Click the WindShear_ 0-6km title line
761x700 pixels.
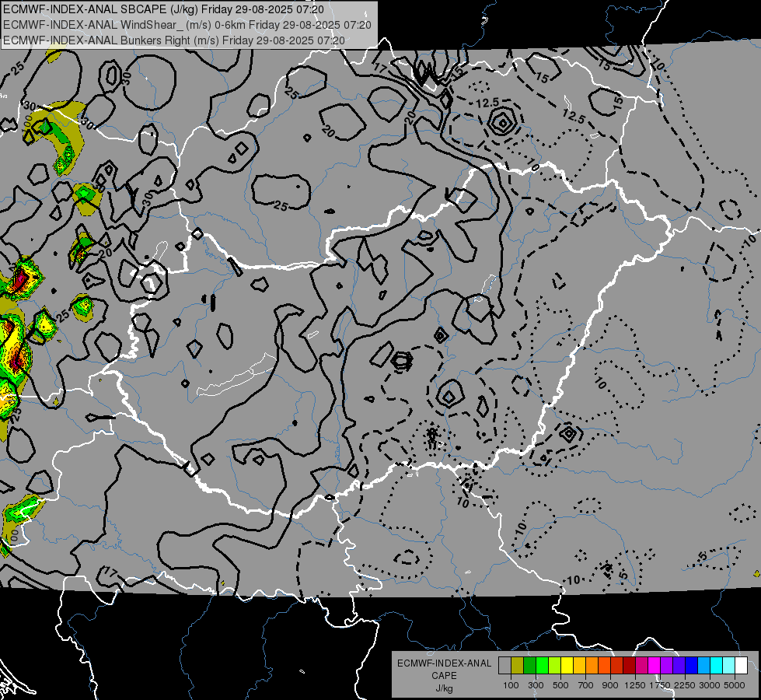(187, 25)
